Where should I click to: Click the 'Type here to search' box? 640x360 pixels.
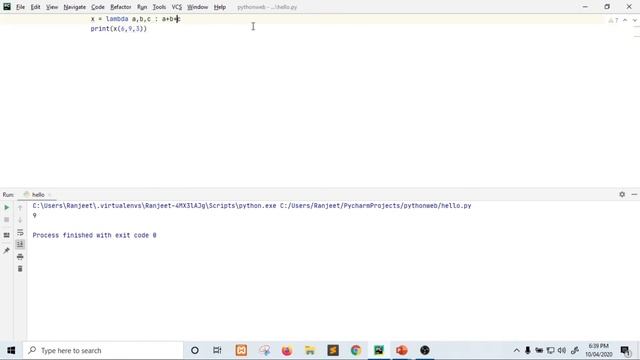(x=103, y=350)
